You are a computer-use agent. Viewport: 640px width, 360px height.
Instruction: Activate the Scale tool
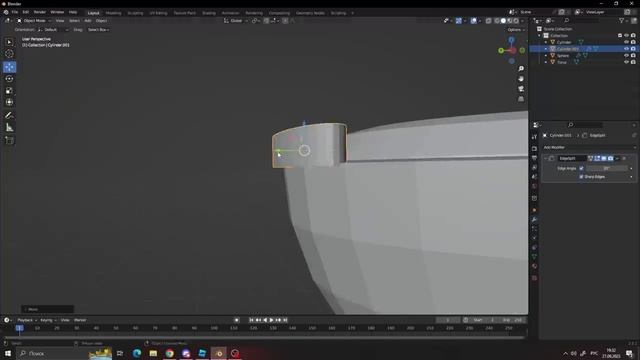9,91
